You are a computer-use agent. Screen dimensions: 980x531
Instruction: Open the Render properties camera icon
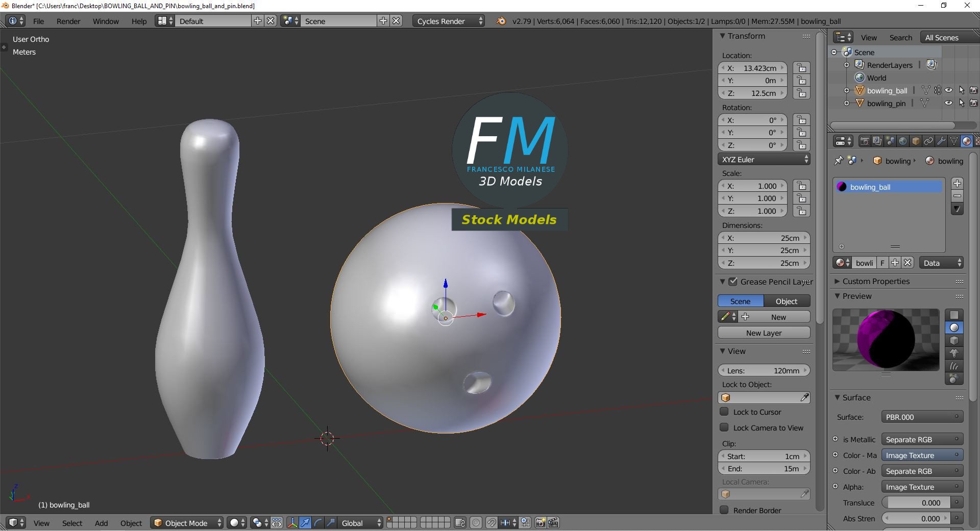[865, 141]
